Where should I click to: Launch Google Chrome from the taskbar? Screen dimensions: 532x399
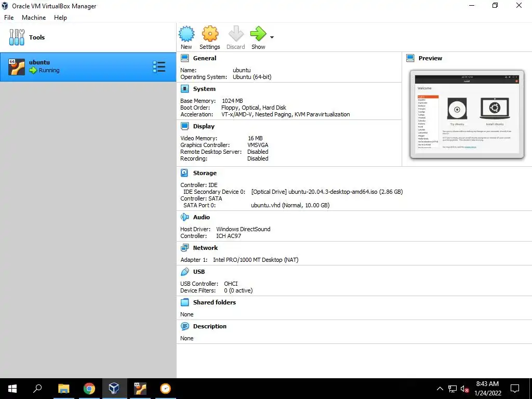(x=89, y=389)
